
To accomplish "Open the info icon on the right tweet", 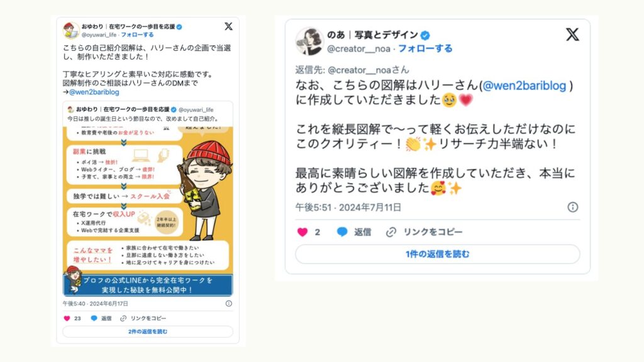I will (572, 207).
